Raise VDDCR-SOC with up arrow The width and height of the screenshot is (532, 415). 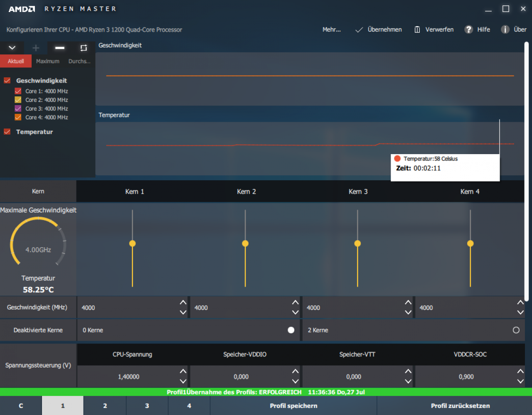click(520, 371)
